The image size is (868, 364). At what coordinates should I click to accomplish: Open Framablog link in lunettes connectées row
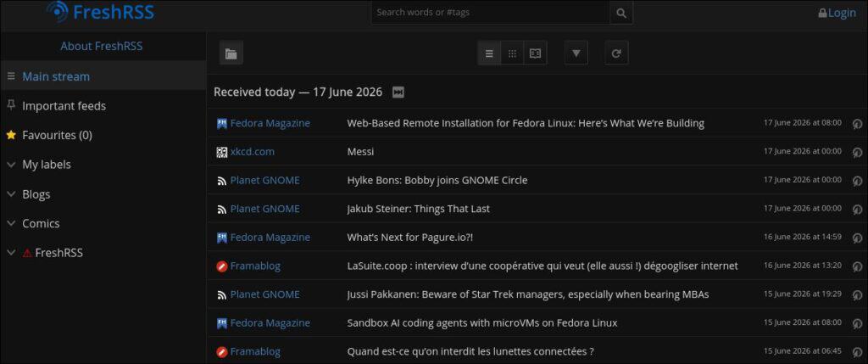coord(255,351)
